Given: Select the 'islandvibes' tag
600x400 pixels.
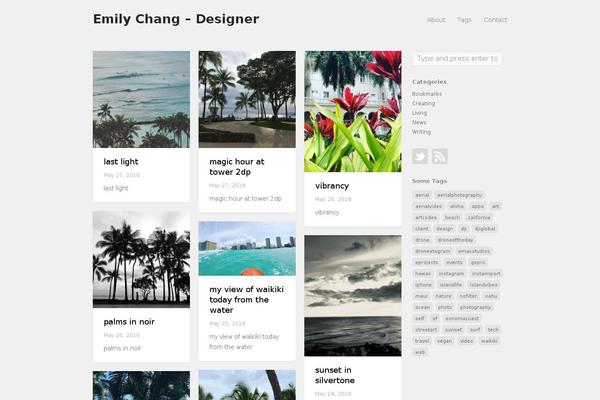Looking at the screenshot, I should coord(484,285).
